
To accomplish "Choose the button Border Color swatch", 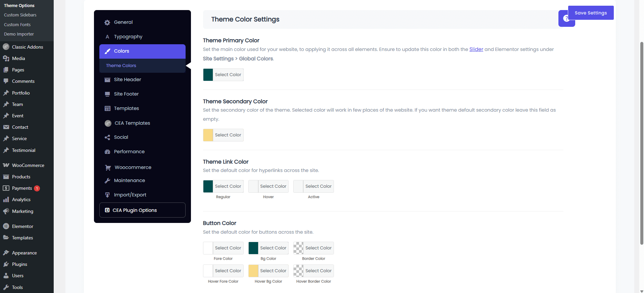I will (298, 248).
